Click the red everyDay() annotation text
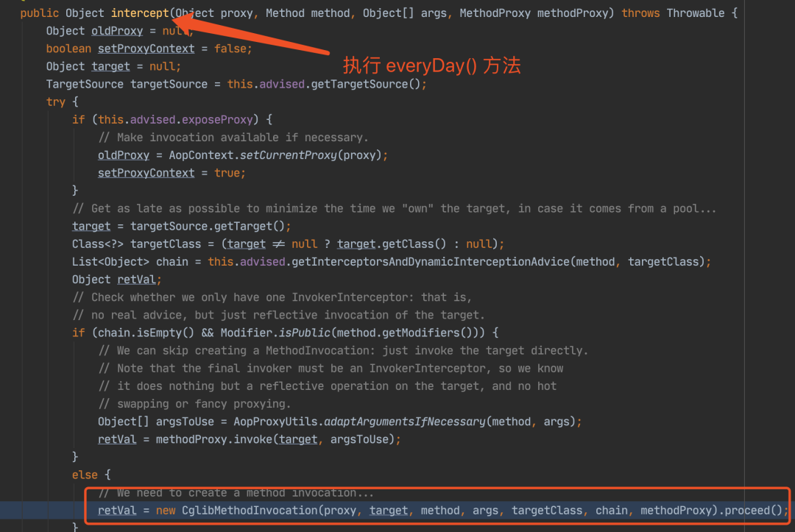 click(431, 66)
